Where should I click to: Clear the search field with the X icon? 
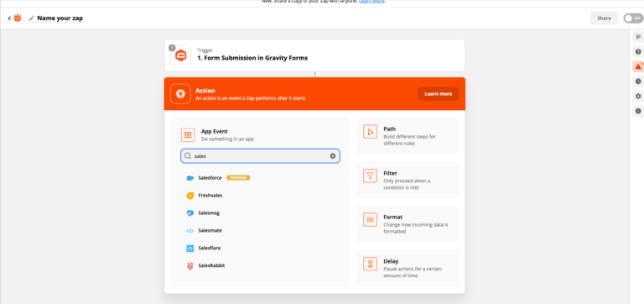pos(333,156)
